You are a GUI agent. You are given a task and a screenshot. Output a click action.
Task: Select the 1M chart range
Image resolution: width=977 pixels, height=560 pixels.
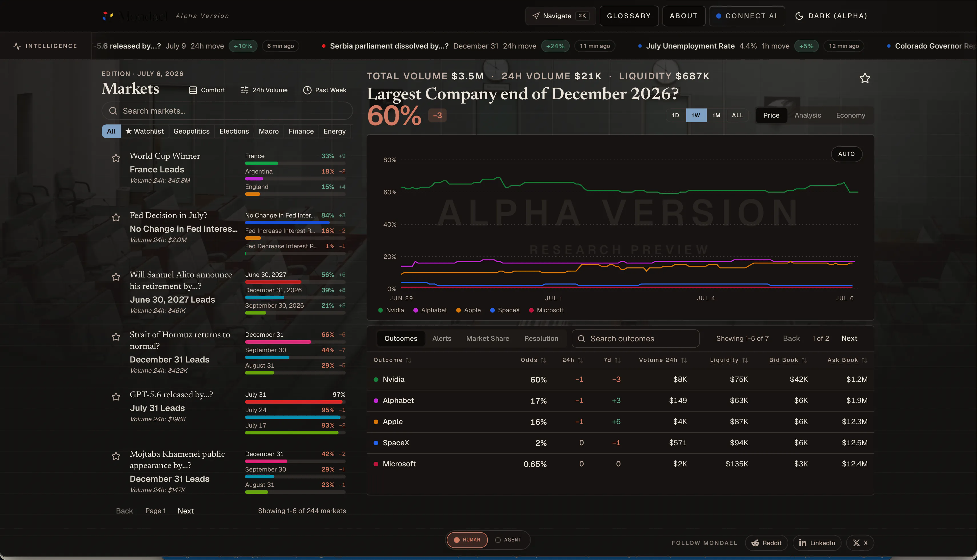[716, 115]
